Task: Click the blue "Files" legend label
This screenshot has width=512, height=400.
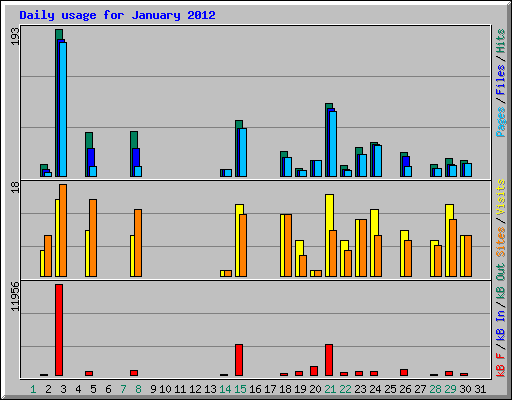Action: pyautogui.click(x=501, y=80)
